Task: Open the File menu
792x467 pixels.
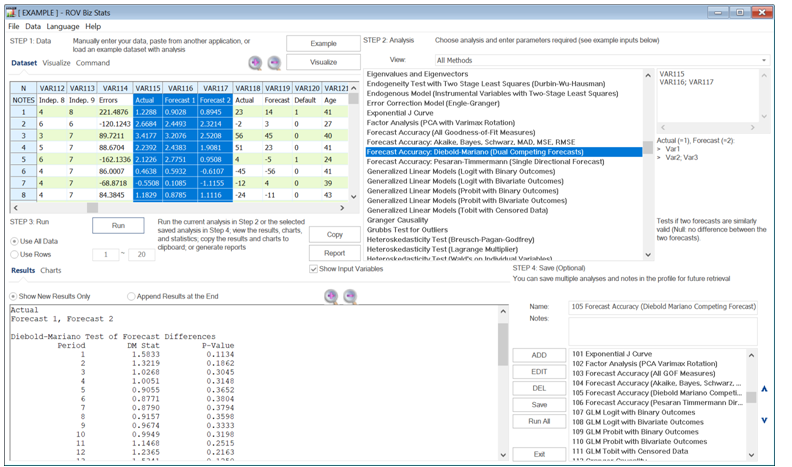Action: [x=14, y=26]
